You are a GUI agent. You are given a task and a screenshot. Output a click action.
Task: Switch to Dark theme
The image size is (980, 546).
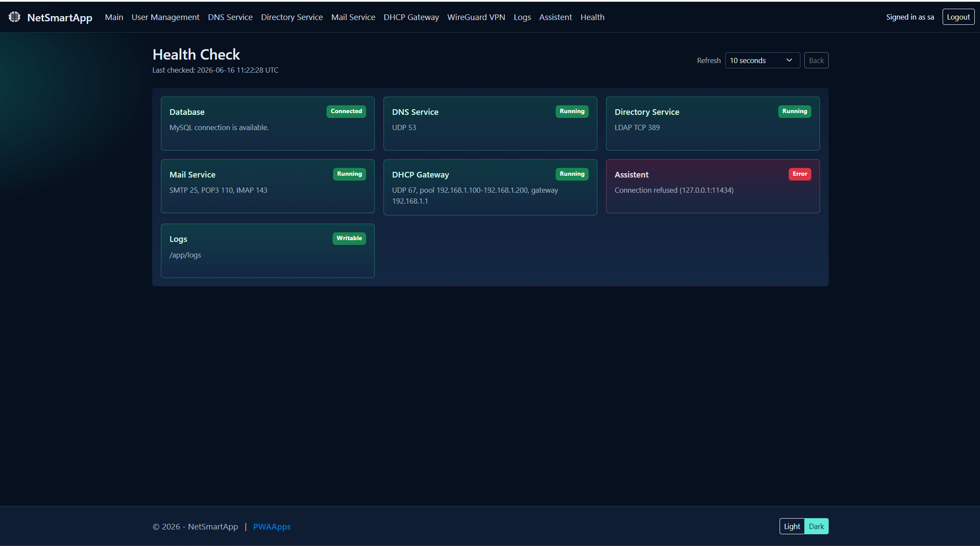point(816,526)
